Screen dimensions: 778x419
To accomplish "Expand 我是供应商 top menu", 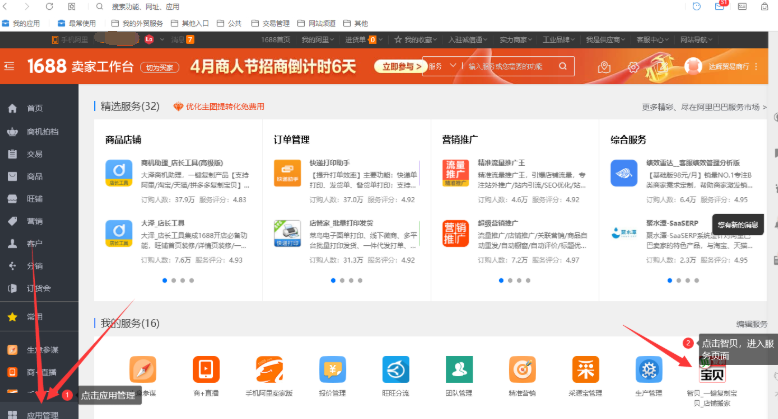I will [x=605, y=40].
